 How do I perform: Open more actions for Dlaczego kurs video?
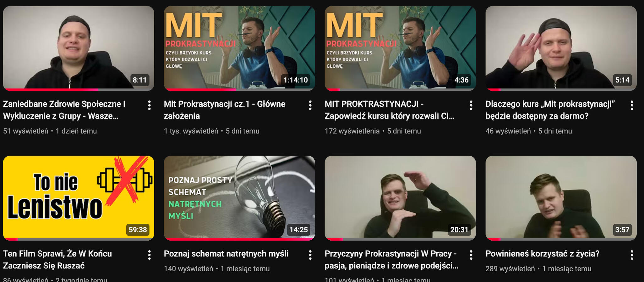coord(632,105)
